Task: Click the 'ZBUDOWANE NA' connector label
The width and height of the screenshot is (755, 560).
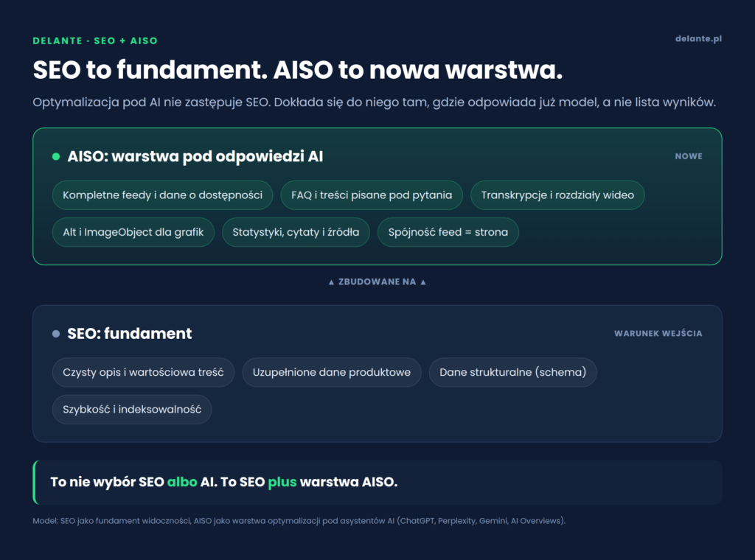Action: (x=377, y=282)
